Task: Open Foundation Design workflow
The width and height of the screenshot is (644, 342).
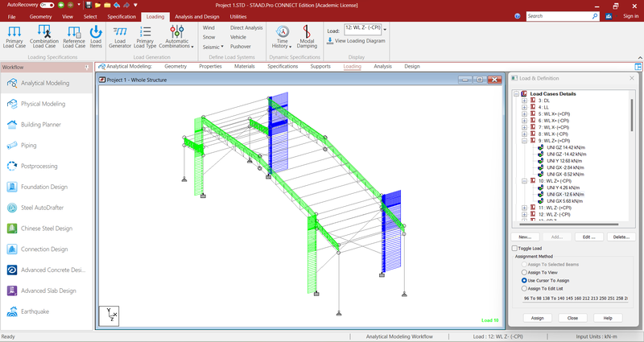Action: 47,187
